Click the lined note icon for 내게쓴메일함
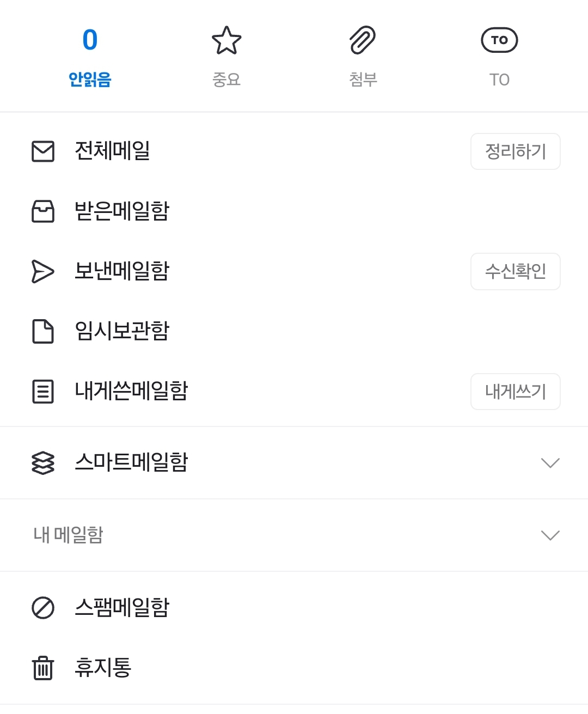This screenshot has width=588, height=714. pos(43,392)
